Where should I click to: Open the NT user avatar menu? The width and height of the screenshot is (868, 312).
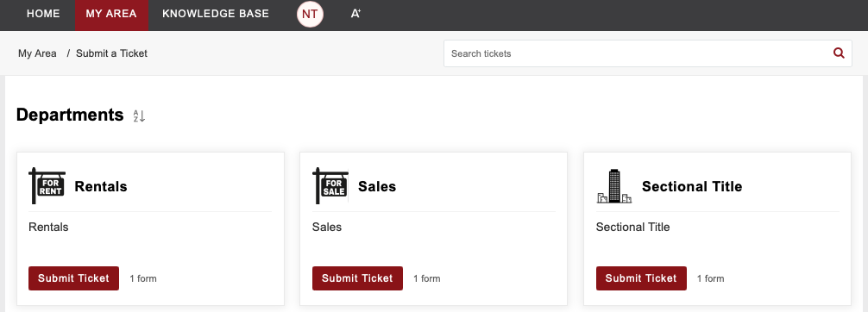click(310, 15)
